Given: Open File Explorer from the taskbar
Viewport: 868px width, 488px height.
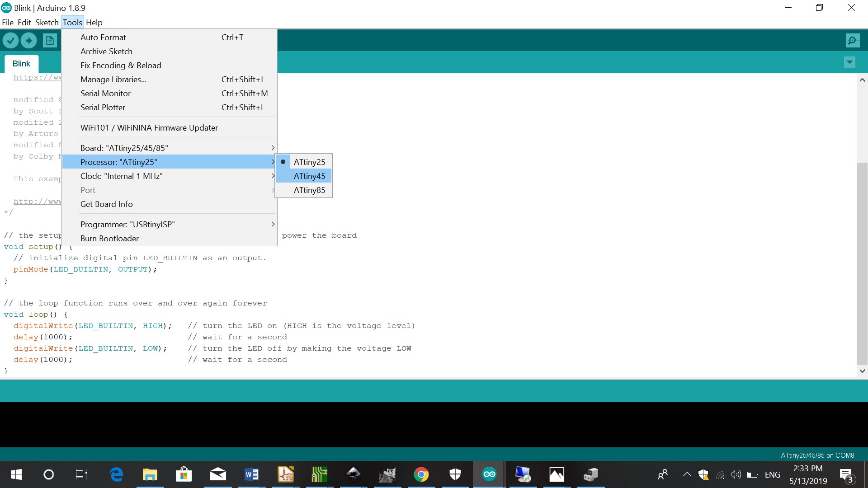Looking at the screenshot, I should click(150, 474).
